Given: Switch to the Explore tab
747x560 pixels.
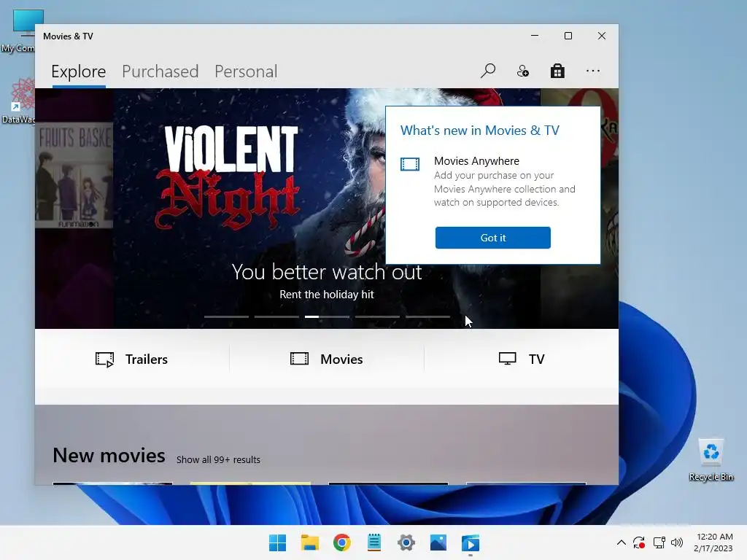Looking at the screenshot, I should pyautogui.click(x=79, y=71).
